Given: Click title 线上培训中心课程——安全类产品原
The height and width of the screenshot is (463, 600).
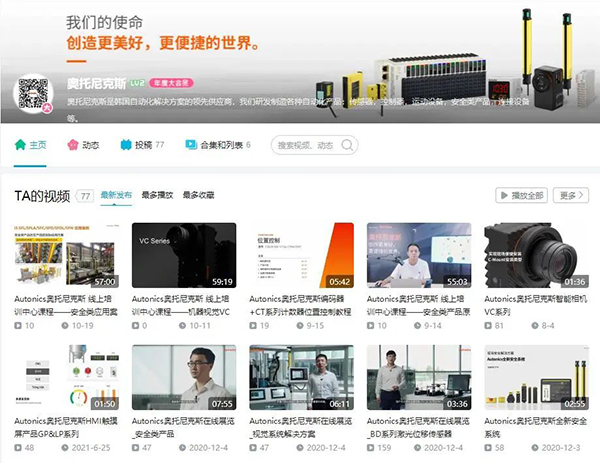Looking at the screenshot, I should click(419, 305).
